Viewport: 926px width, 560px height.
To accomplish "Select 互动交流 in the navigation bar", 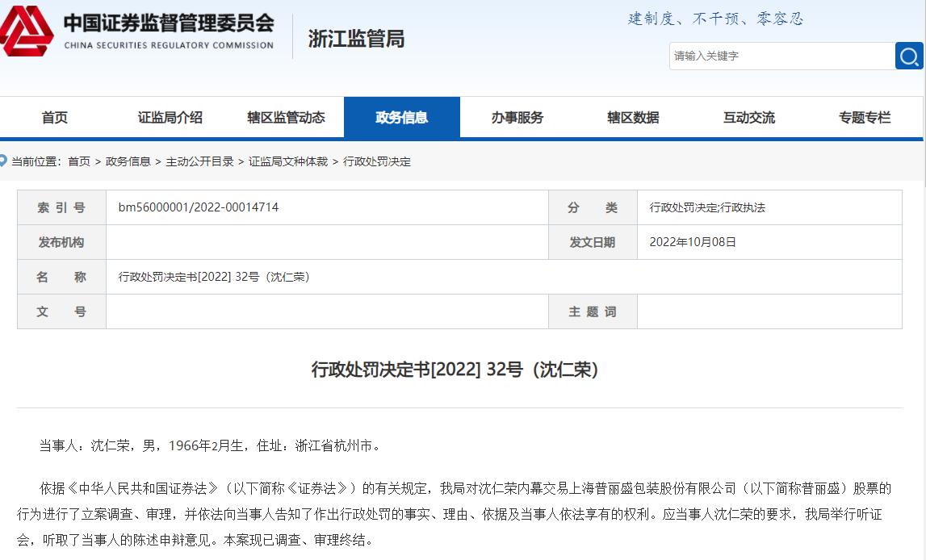I will [748, 118].
